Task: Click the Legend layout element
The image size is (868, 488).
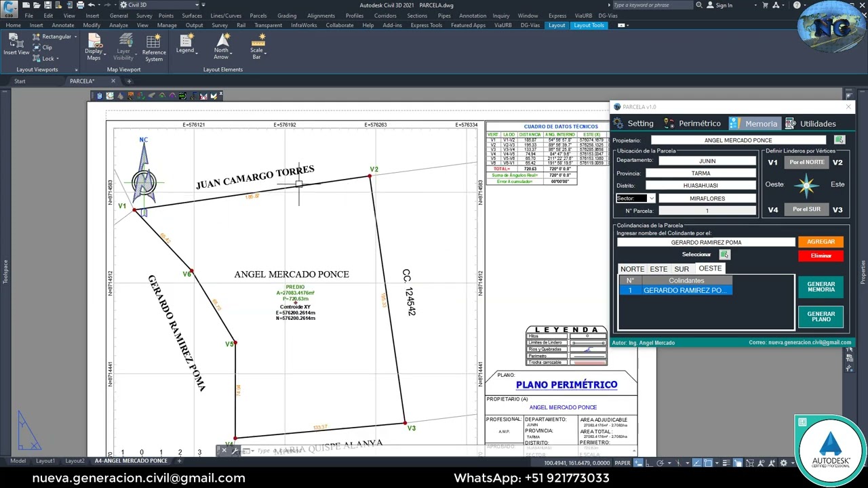Action: coord(185,43)
